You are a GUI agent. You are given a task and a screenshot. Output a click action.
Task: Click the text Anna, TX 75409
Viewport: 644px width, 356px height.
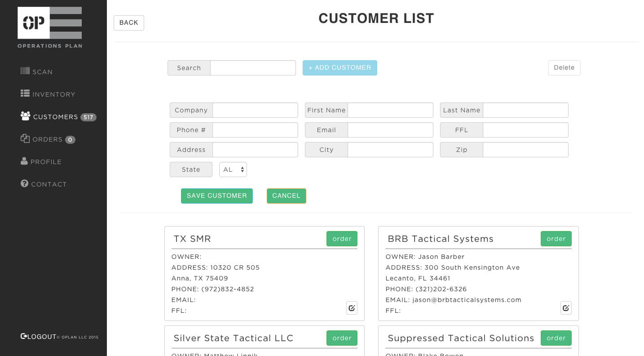(x=200, y=278)
